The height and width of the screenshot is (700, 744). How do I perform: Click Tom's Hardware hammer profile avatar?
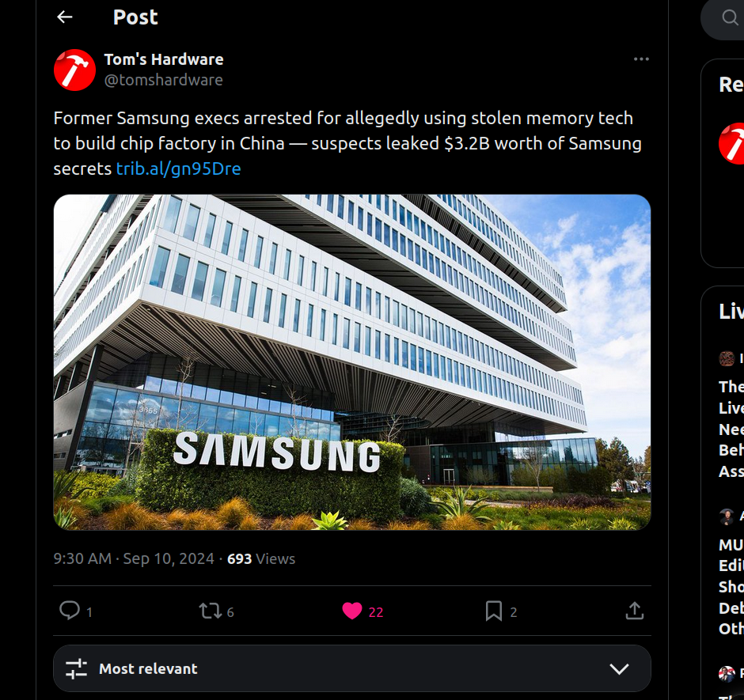74,70
